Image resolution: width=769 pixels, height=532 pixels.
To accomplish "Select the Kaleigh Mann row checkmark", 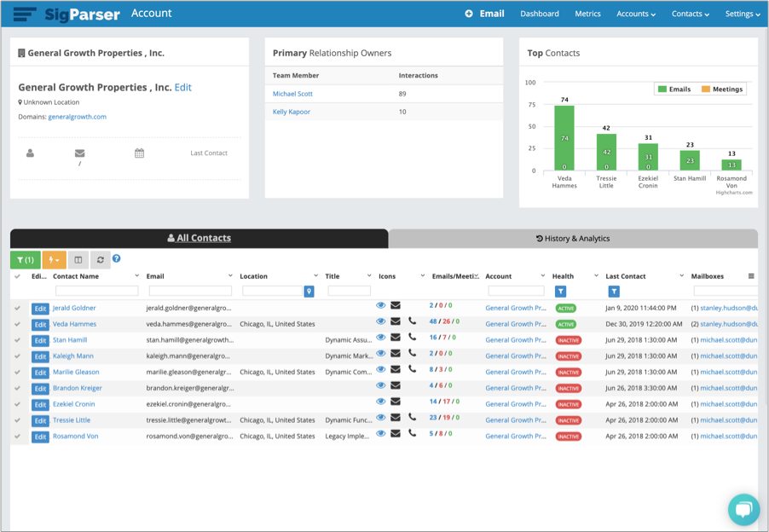I will point(18,356).
